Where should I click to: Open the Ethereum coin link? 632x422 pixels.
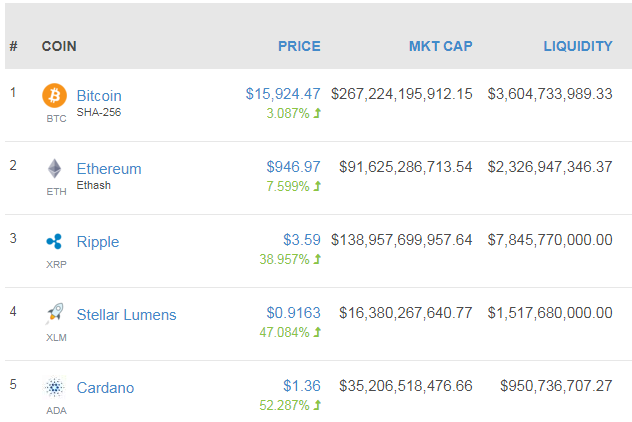coord(109,169)
